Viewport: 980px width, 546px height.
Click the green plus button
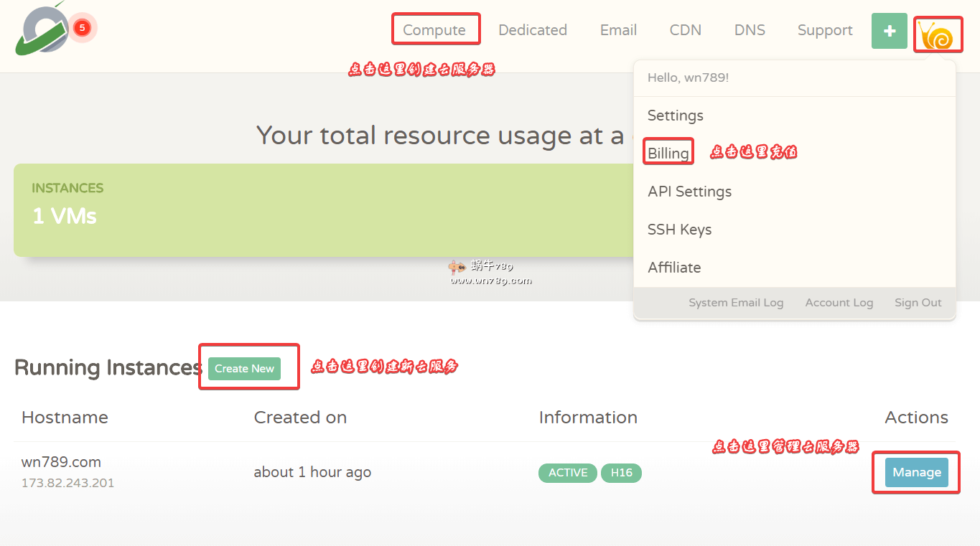[889, 32]
